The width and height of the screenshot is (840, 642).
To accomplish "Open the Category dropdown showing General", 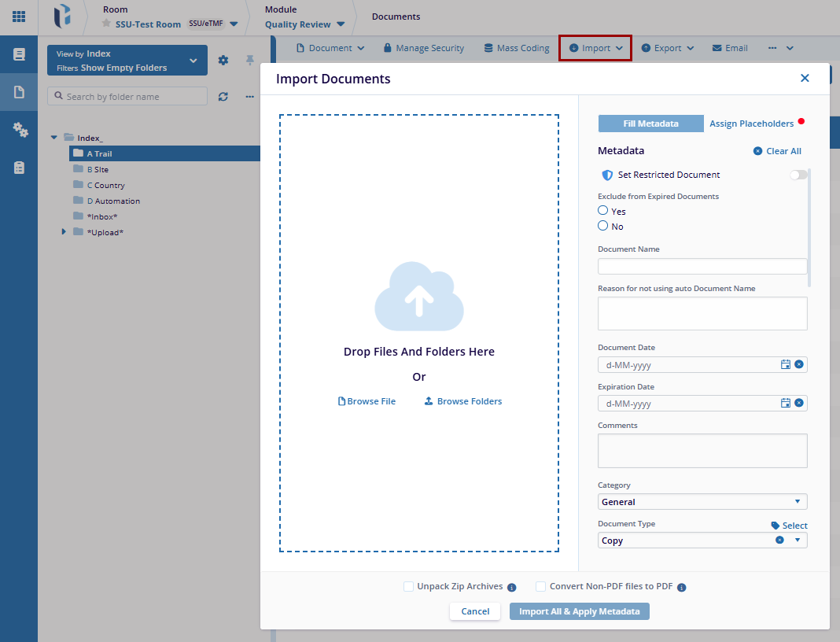I will 702,502.
